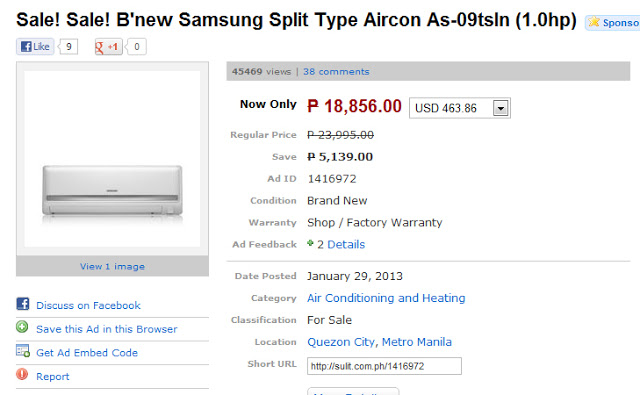640x395 pixels.
Task: Select the USD 463.86 currency combo box
Action: coord(460,108)
